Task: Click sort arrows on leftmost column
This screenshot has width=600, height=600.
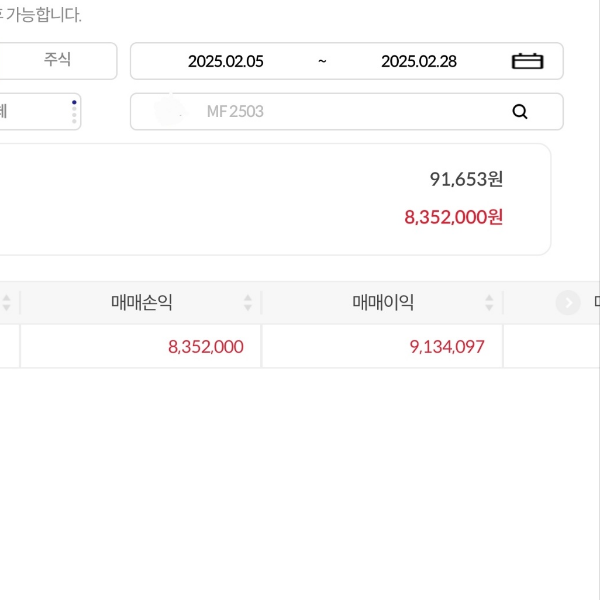Action: coord(7,303)
